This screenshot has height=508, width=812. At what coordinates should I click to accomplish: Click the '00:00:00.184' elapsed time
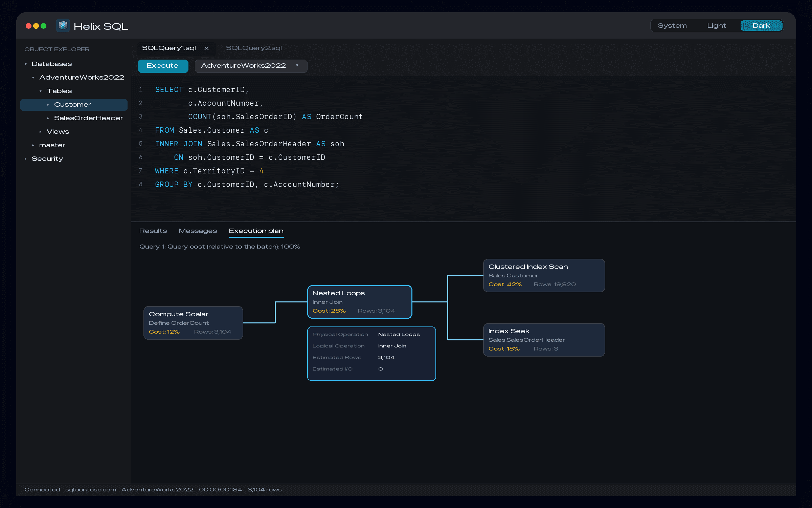pos(220,490)
